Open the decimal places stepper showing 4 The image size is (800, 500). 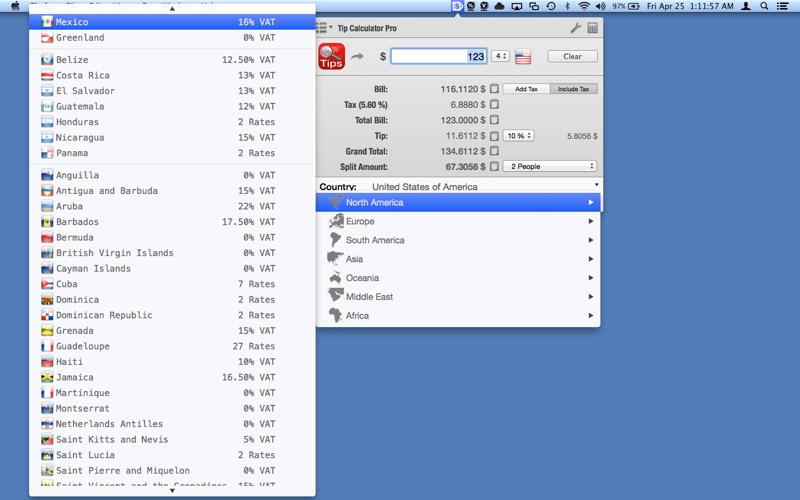point(500,56)
